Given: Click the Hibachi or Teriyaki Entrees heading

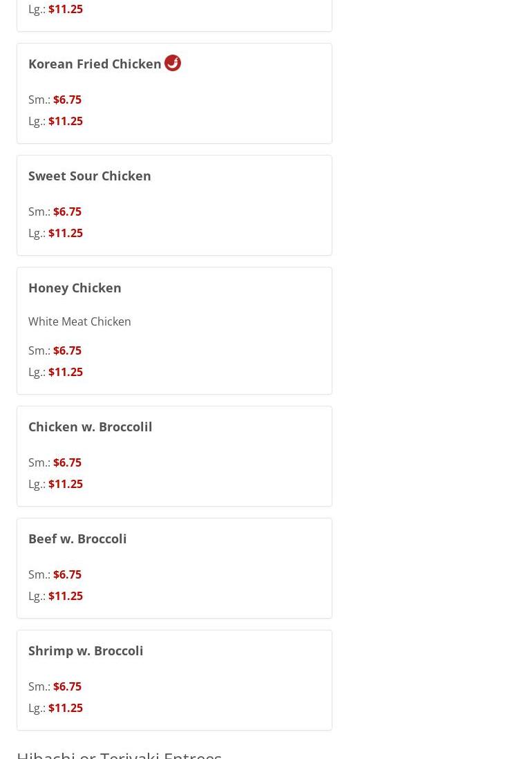Looking at the screenshot, I should point(120,755).
